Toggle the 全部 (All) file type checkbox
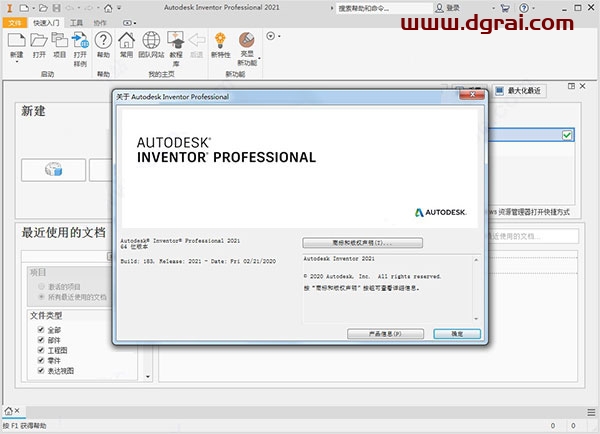 click(x=40, y=329)
